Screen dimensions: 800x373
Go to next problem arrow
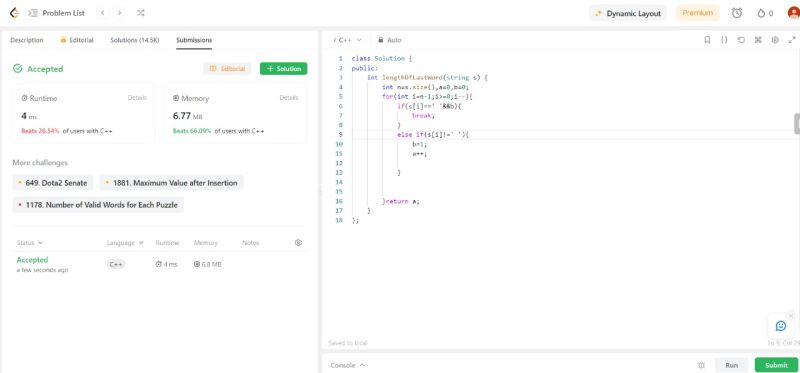click(x=119, y=13)
